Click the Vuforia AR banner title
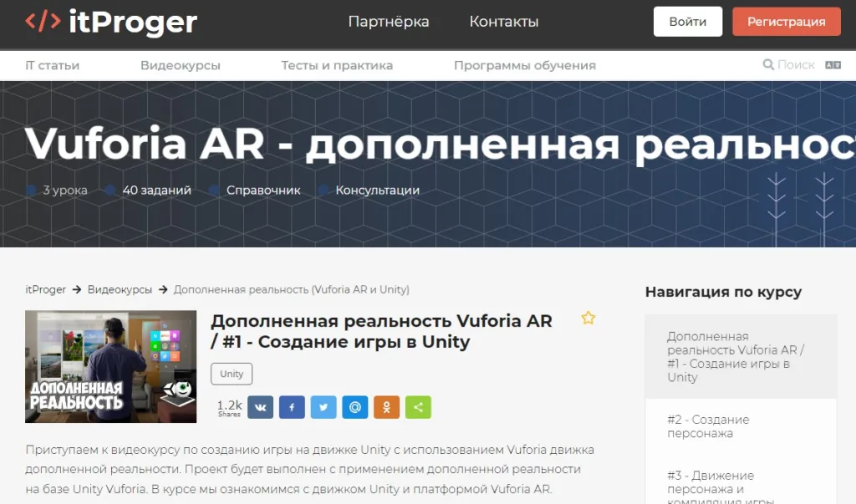This screenshot has width=856, height=504. (x=440, y=144)
